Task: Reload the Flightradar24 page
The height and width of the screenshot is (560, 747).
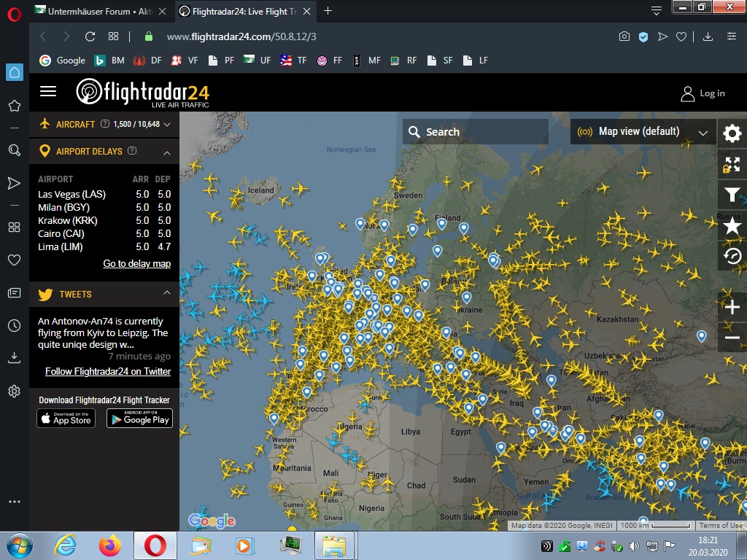Action: tap(90, 36)
